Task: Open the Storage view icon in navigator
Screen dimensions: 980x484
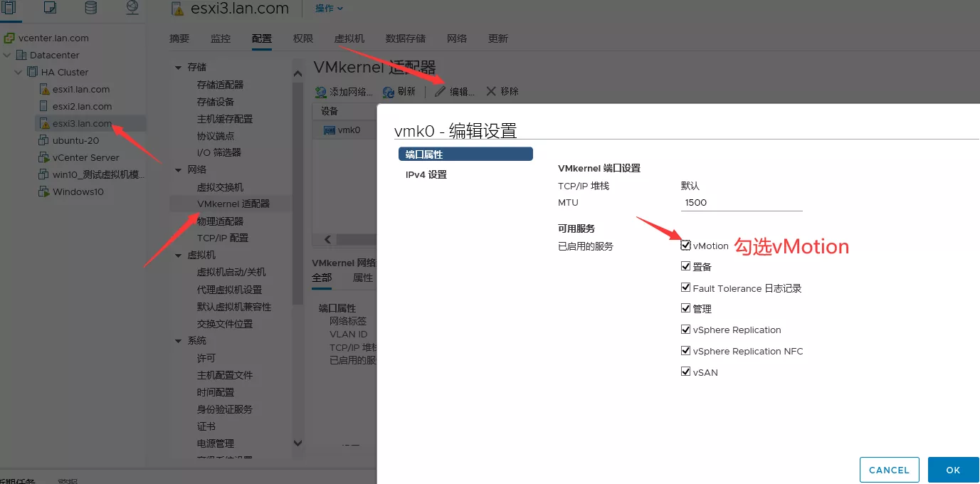Action: click(90, 8)
